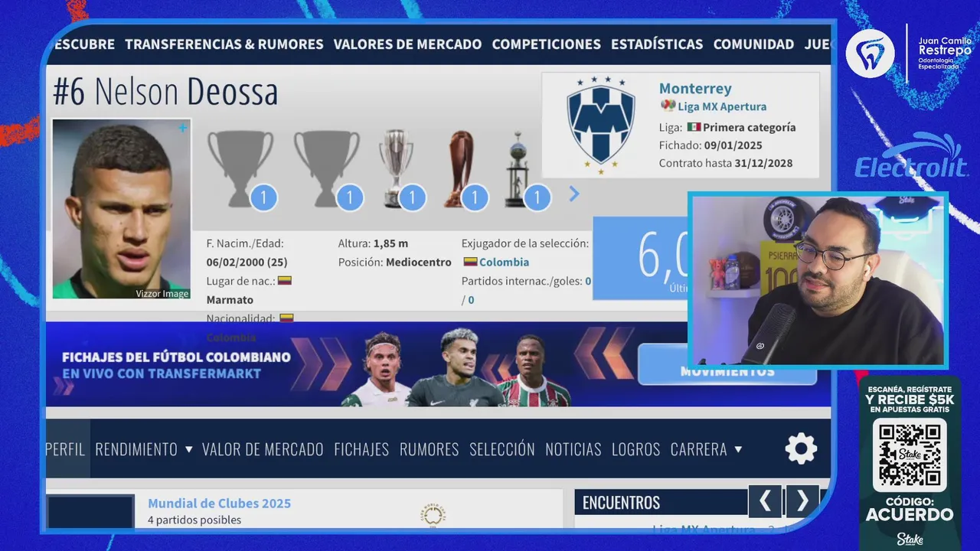Select the brown tall trophy icon

click(459, 168)
